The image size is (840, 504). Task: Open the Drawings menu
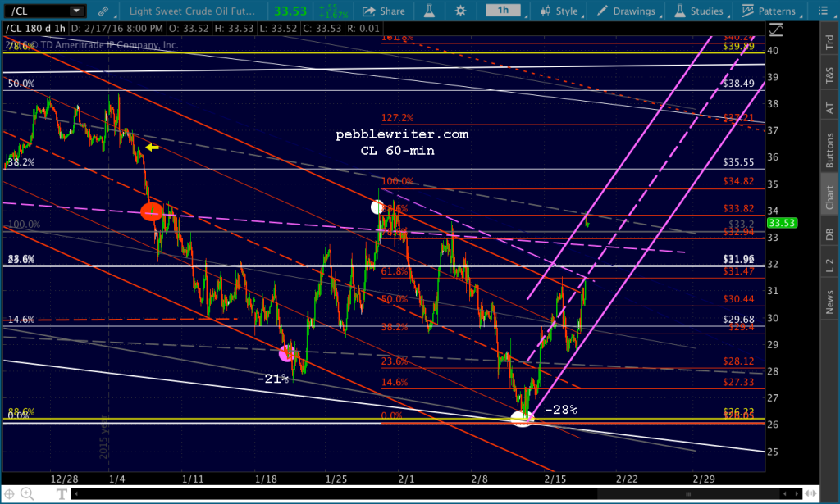pyautogui.click(x=626, y=11)
